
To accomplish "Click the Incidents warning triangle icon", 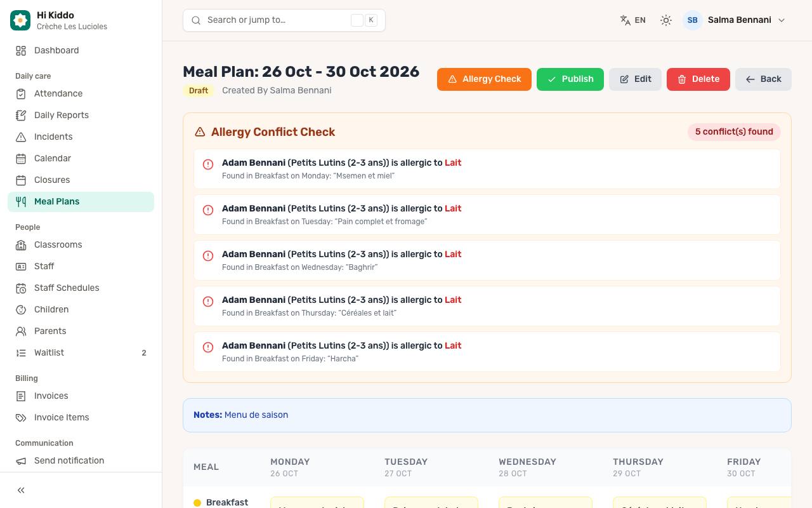I will click(x=21, y=137).
